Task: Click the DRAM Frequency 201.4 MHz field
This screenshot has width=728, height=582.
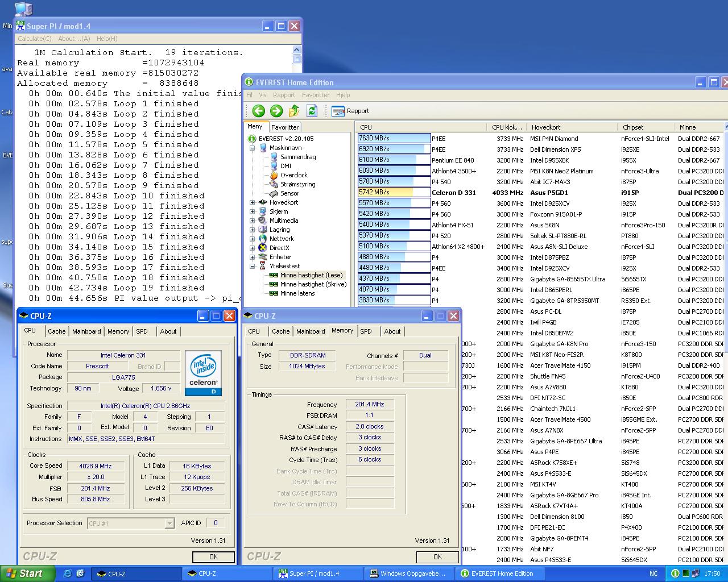Action: coord(370,405)
